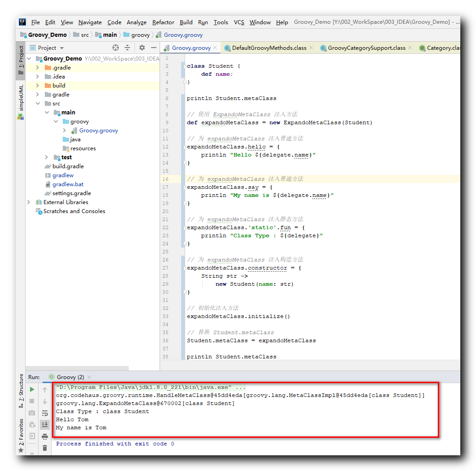Click the locate/scroll-from-source target icon

tap(115, 48)
